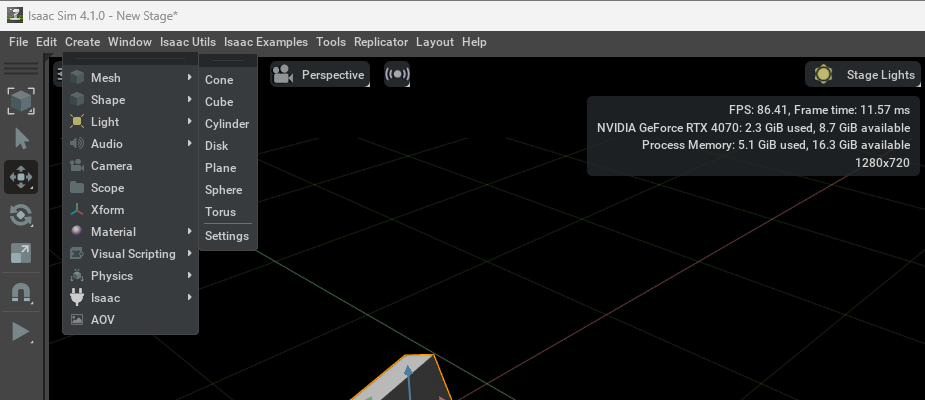The image size is (925, 400).
Task: Open the Edit menu
Action: [x=47, y=42]
